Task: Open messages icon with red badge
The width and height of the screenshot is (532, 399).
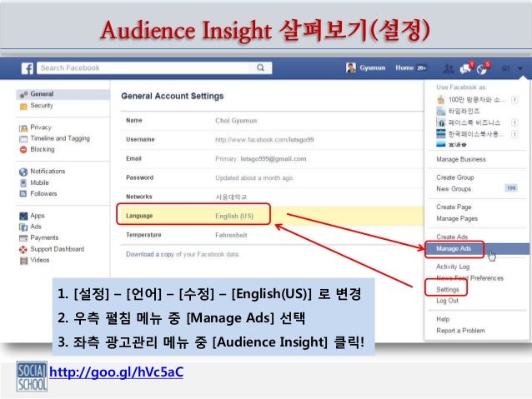Action: tap(466, 68)
